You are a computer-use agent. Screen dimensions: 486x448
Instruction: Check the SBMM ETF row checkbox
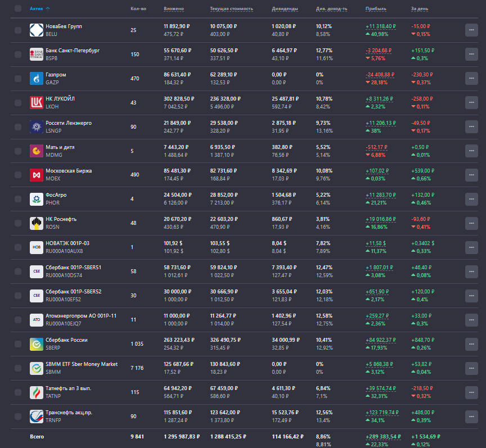click(18, 368)
